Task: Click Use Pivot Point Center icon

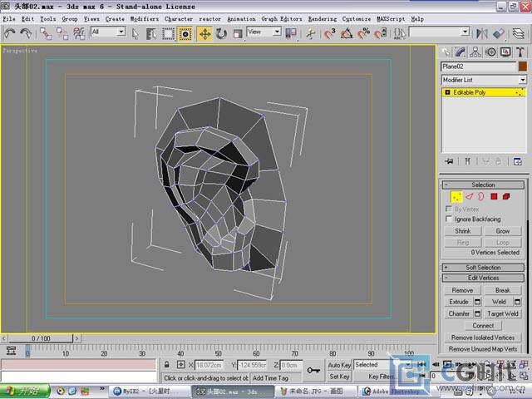Action: (291, 33)
